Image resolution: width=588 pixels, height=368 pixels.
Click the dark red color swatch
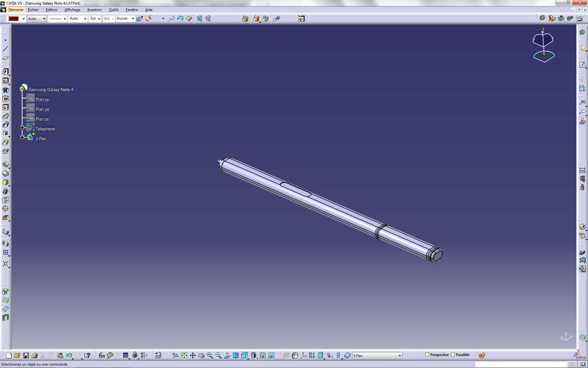coord(14,19)
